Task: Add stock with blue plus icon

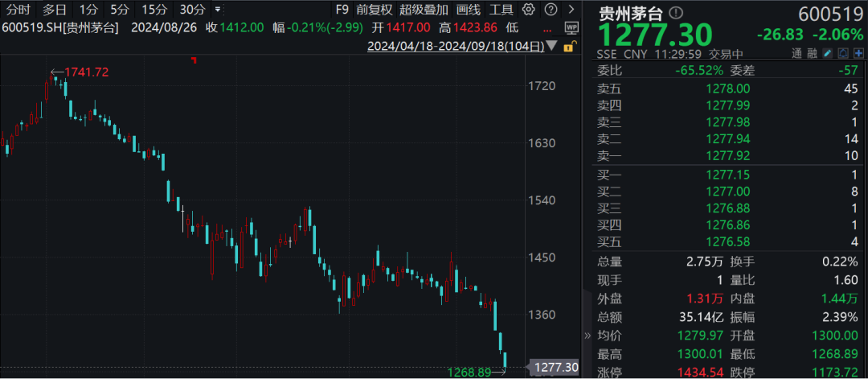Action: coord(858,54)
